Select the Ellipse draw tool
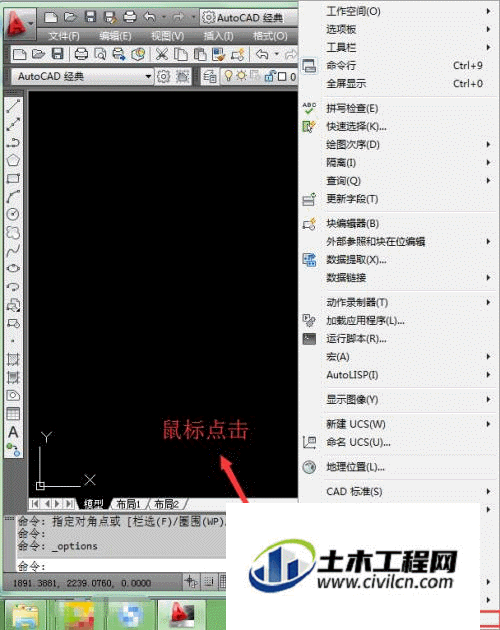This screenshot has width=500, height=630. coord(13,268)
